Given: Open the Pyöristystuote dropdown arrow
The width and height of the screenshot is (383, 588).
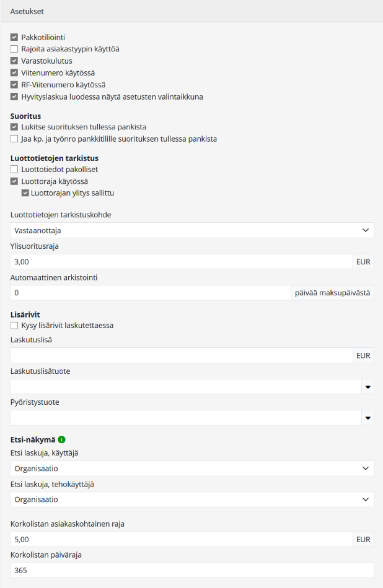Looking at the screenshot, I should pyautogui.click(x=368, y=418).
